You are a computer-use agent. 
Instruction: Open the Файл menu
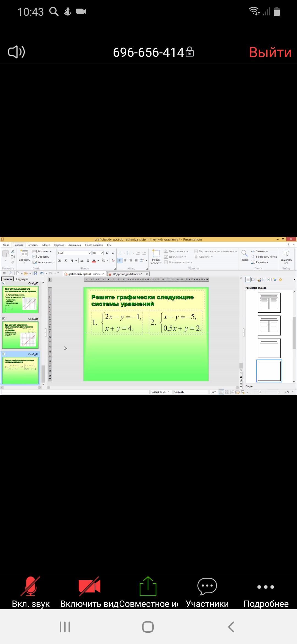[x=6, y=245]
